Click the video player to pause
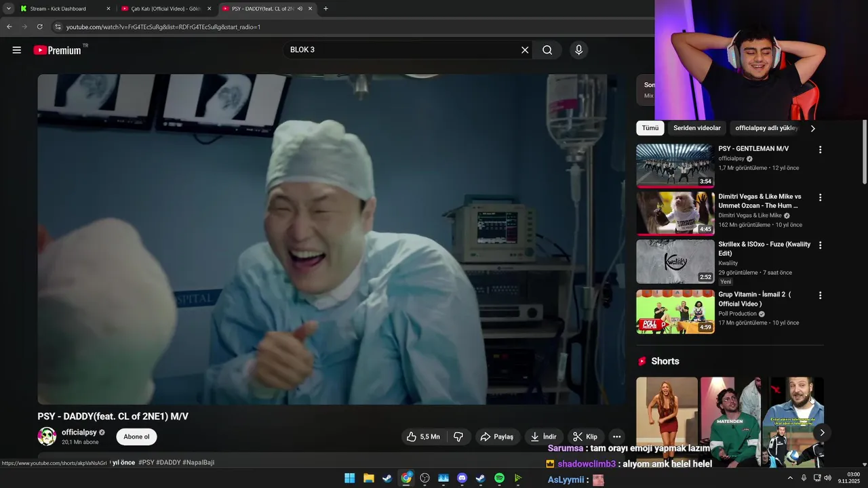868x488 pixels. (x=332, y=239)
